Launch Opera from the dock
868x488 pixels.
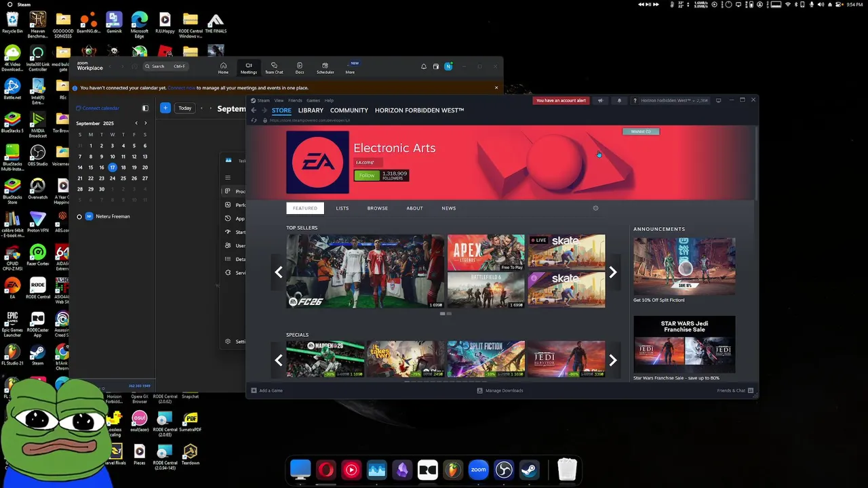point(326,470)
